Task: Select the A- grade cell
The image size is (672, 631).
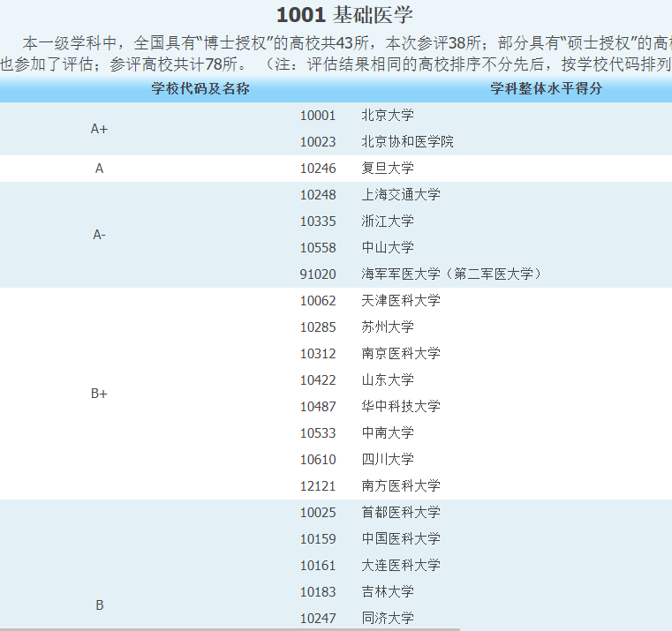Action: click(x=99, y=235)
